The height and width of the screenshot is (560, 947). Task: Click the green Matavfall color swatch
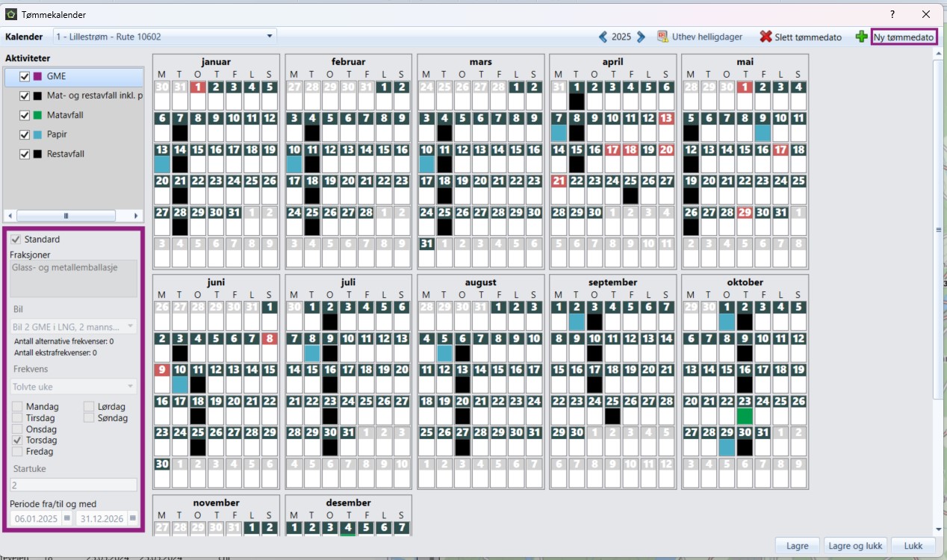37,115
